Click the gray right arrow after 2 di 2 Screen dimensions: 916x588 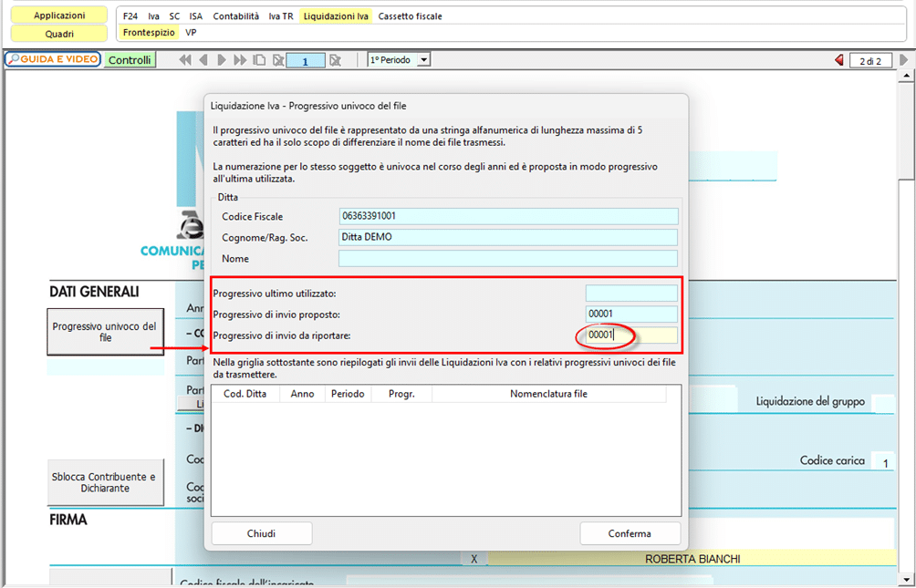point(903,60)
